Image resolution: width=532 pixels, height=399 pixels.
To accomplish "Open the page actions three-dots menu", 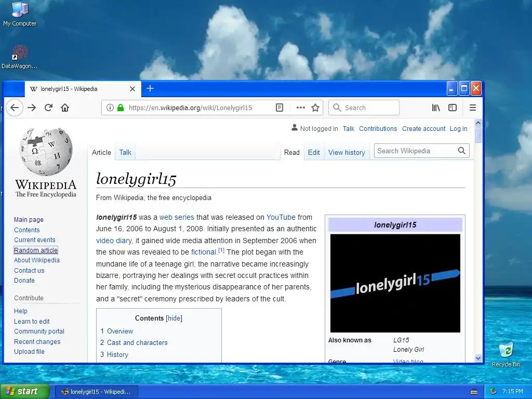I will click(x=300, y=108).
